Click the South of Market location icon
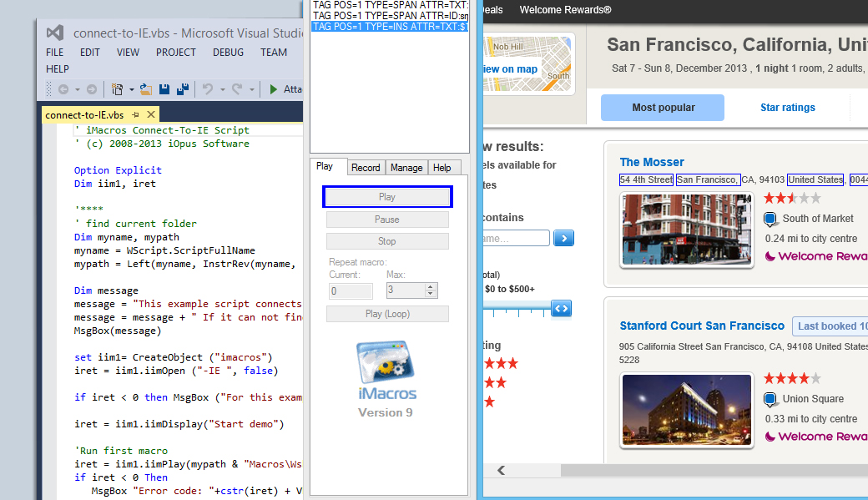This screenshot has height=500, width=868. (770, 220)
